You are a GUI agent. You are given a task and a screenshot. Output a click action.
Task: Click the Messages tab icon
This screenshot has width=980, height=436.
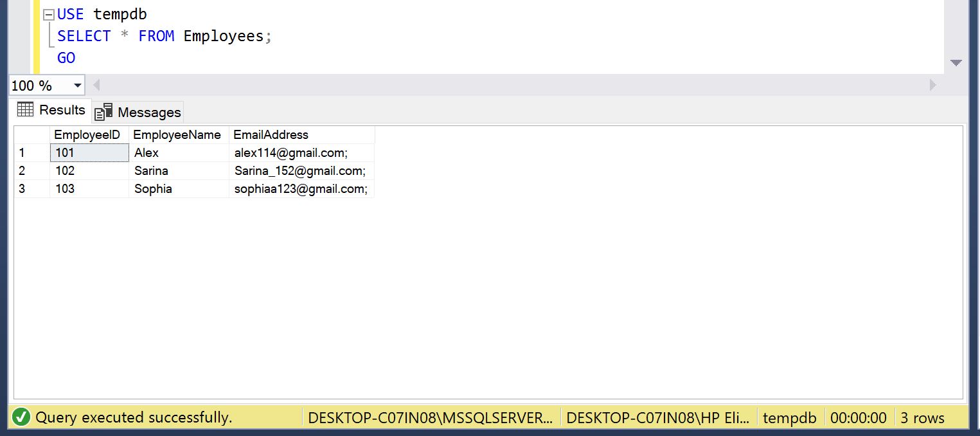click(x=103, y=113)
